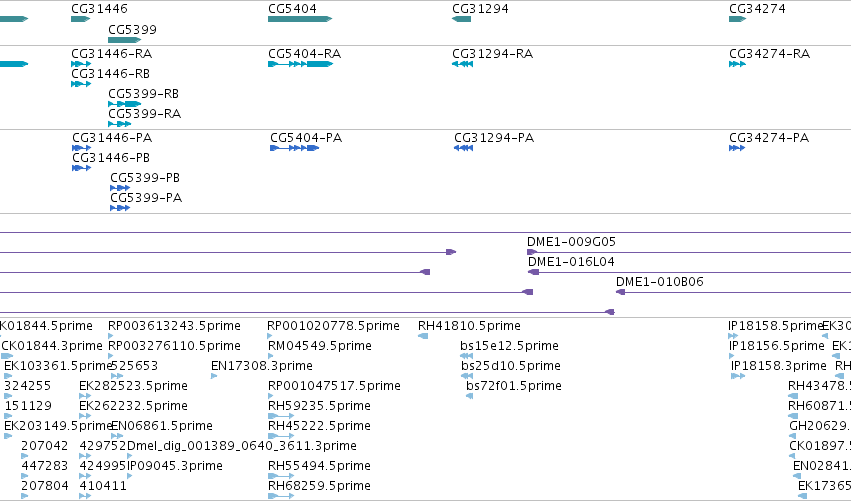Select EST EK282523.5prime
The height and width of the screenshot is (501, 851).
point(134,386)
